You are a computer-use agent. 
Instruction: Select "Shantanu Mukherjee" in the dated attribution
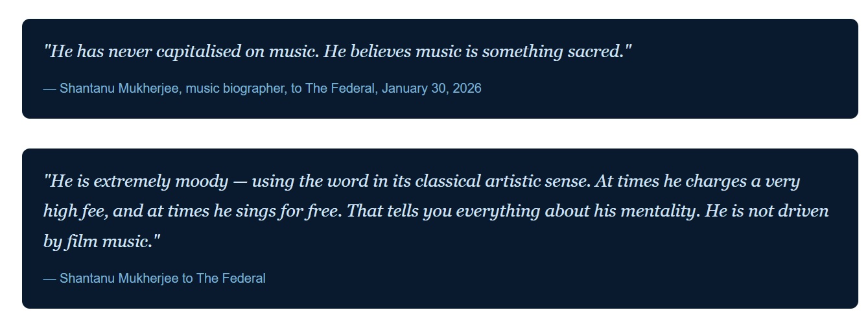pos(119,88)
